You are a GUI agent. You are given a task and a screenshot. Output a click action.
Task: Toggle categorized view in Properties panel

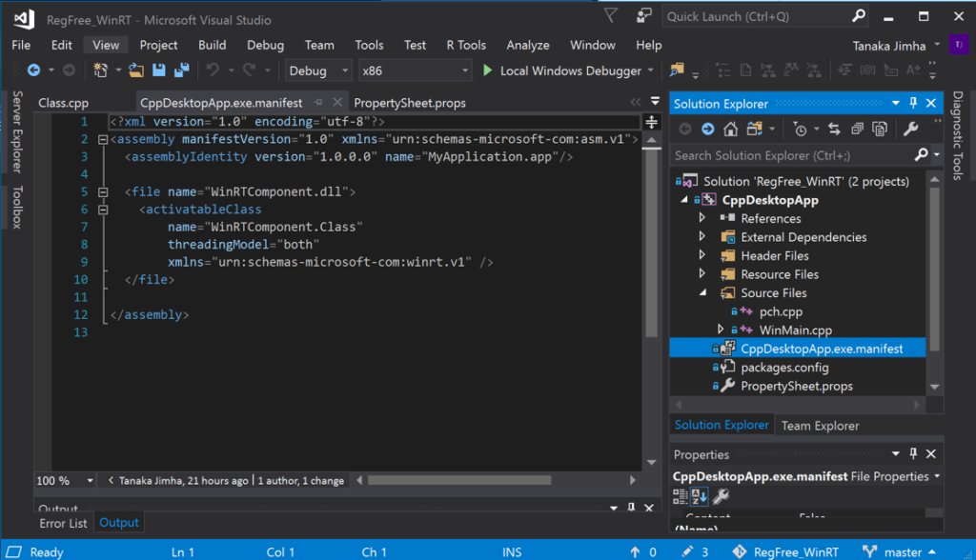tap(681, 496)
